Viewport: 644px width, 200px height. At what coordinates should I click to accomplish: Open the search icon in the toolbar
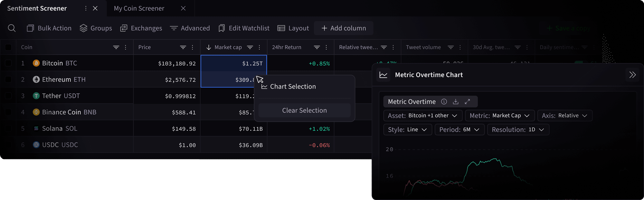(12, 28)
